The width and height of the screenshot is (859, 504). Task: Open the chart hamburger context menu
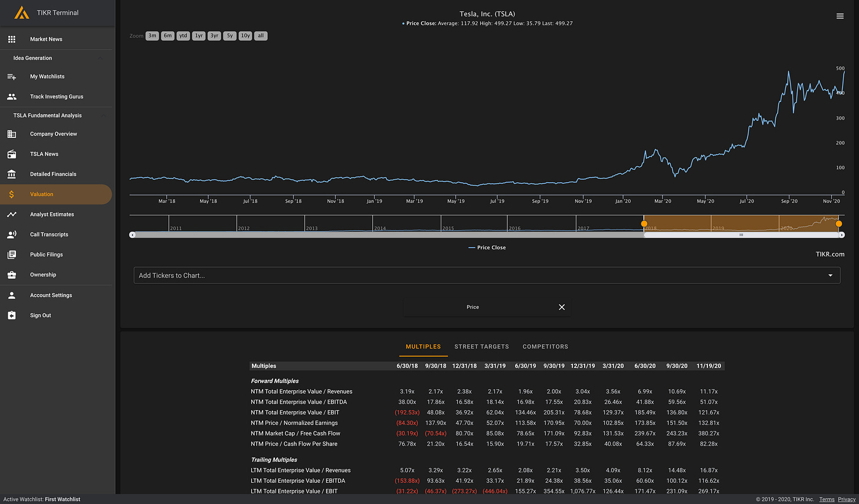coord(840,16)
